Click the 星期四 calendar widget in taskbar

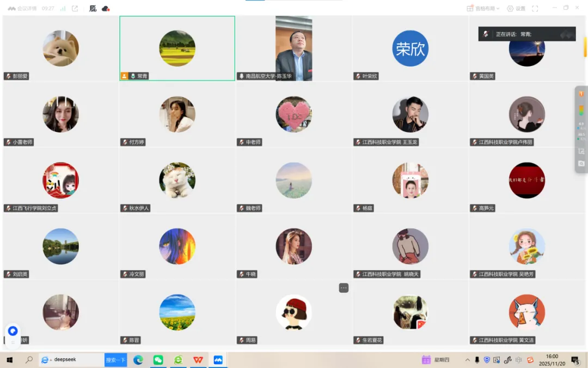click(436, 360)
